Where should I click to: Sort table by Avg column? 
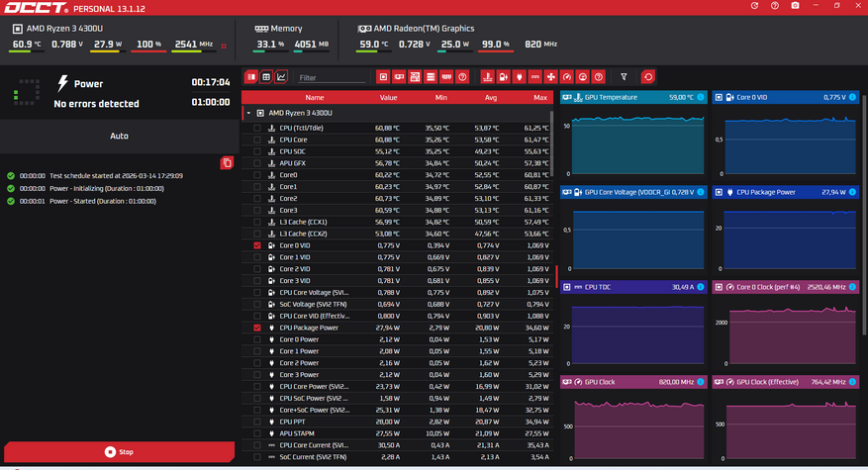point(491,97)
